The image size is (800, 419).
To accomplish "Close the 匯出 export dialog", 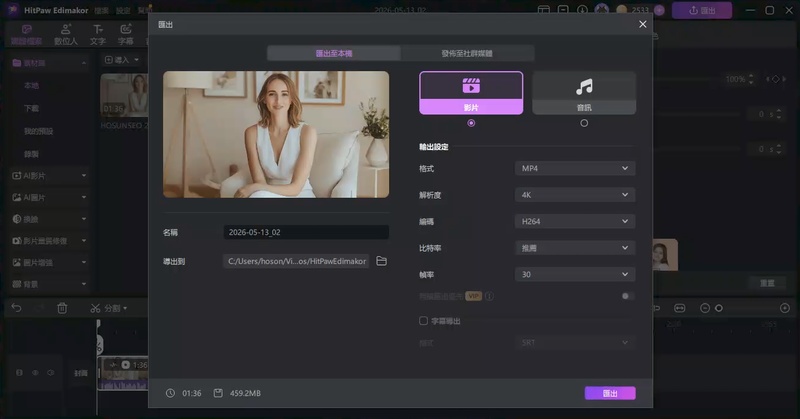I will point(642,24).
